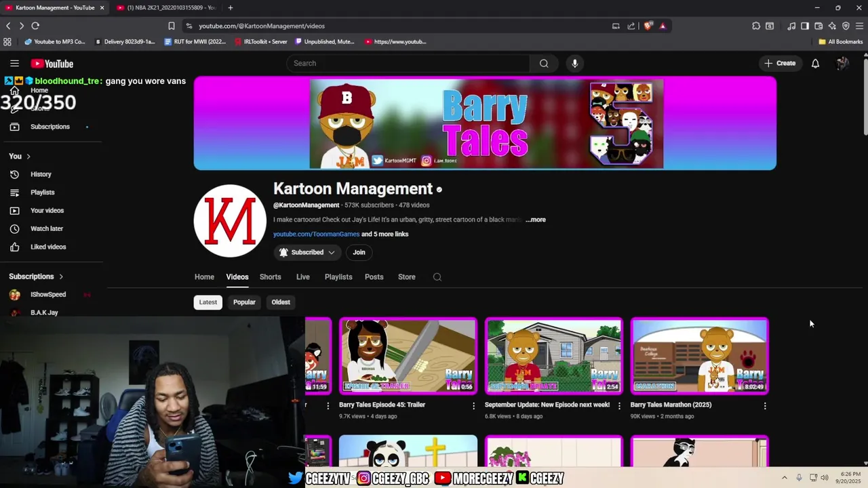Reload the current page
This screenshot has width=868, height=488.
pos(35,26)
